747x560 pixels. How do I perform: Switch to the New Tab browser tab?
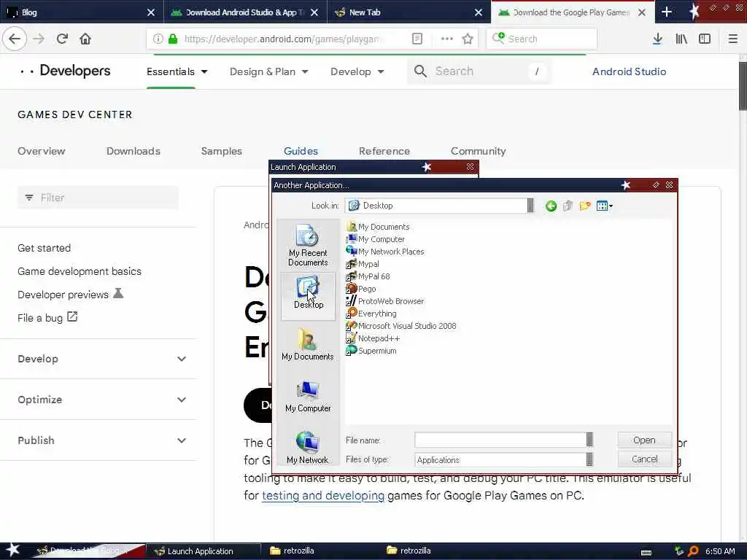(409, 12)
